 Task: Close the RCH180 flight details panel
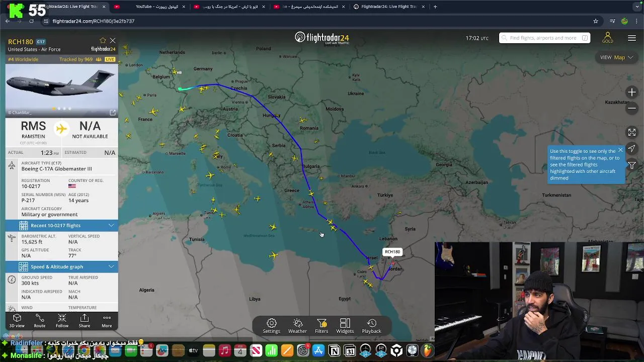113,41
